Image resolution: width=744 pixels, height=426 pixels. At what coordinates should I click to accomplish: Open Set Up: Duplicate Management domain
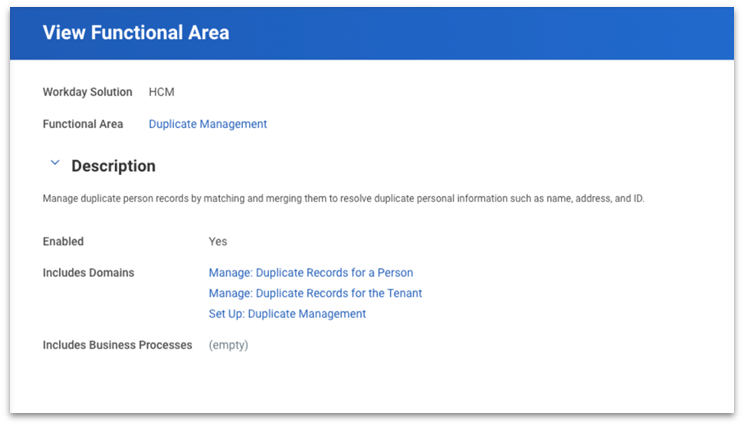point(287,314)
